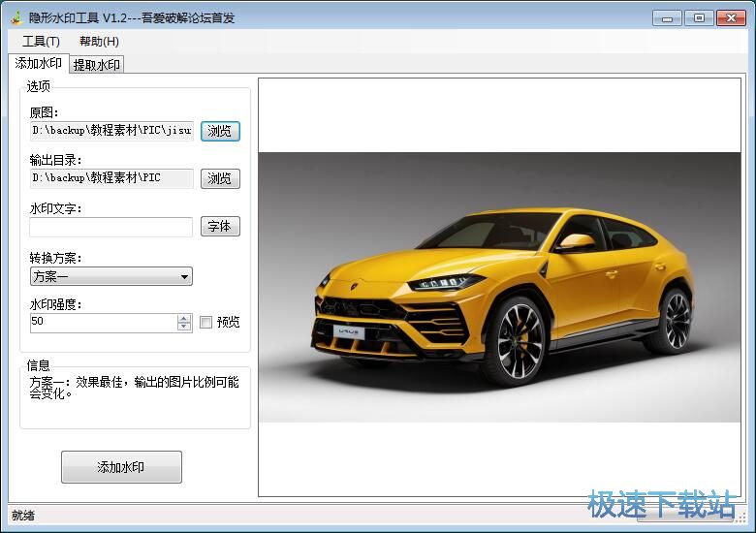
Task: Increase 水印强度 with the up arrow
Action: coord(184,319)
